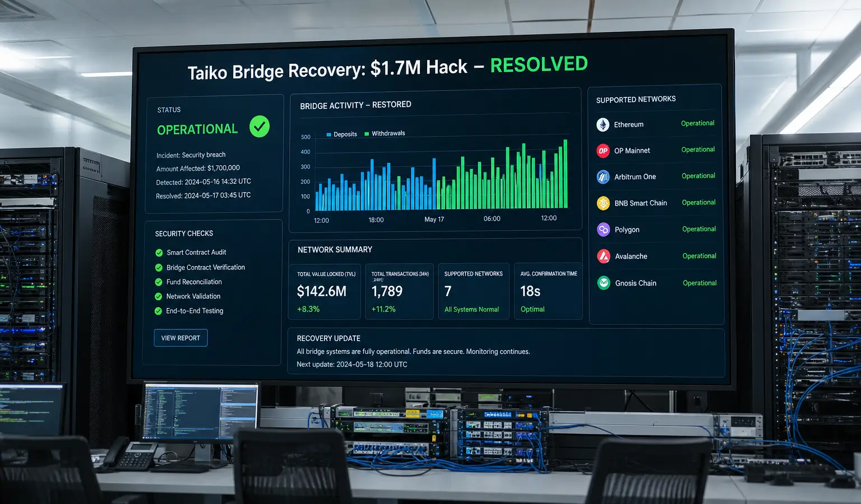Viewport: 861px width, 504px height.
Task: Click 'Resolved: 2024-05-17 03:45 UTC' line
Action: (203, 195)
